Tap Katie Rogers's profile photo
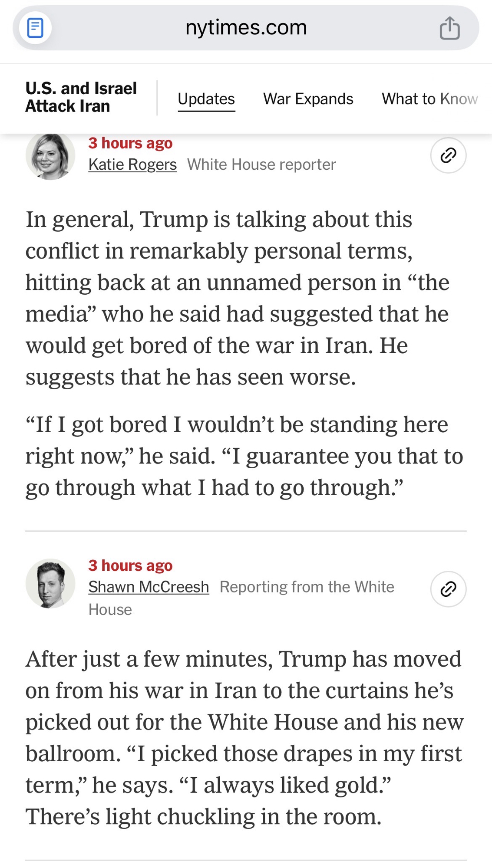Viewport: 492px width, 868px height. 50,156
